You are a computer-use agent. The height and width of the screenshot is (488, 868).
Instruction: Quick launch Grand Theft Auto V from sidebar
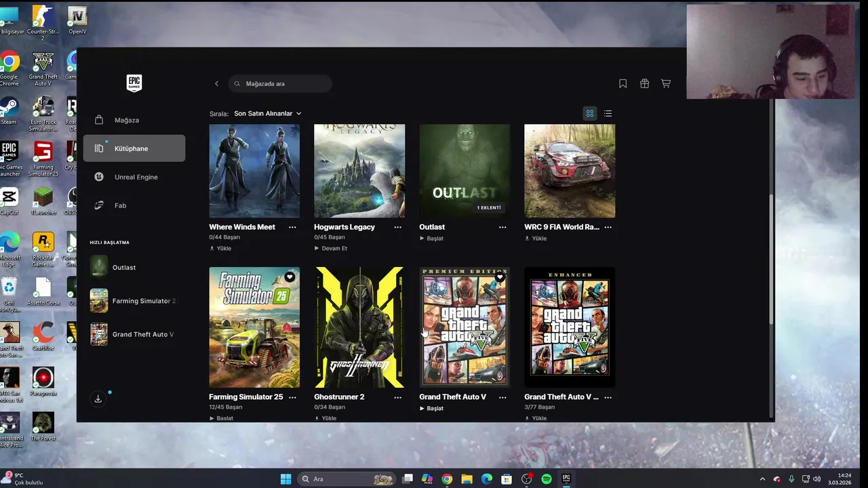134,334
